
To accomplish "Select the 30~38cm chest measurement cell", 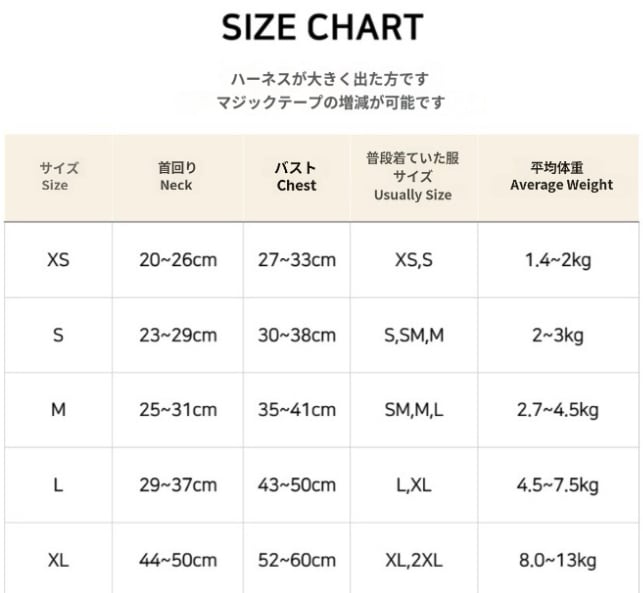I will click(x=296, y=335).
